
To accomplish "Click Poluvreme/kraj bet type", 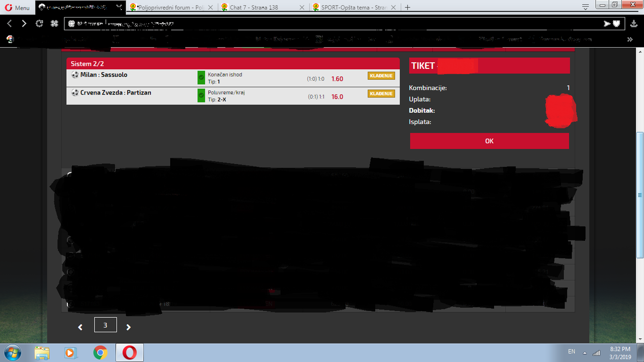I will (x=226, y=93).
